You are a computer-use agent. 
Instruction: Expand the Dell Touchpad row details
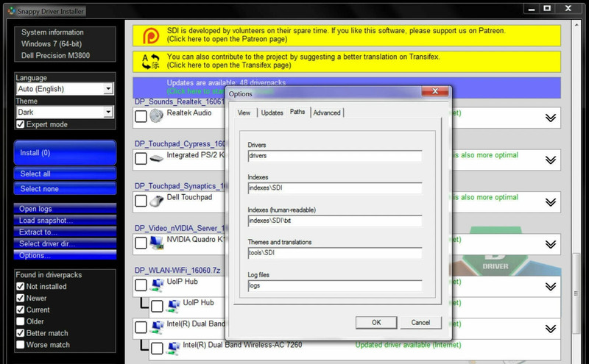(551, 202)
